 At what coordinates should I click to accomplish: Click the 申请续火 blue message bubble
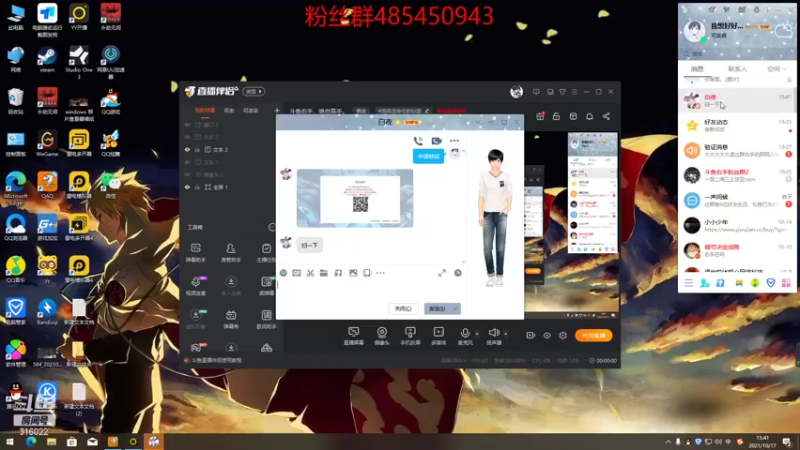pyautogui.click(x=428, y=156)
